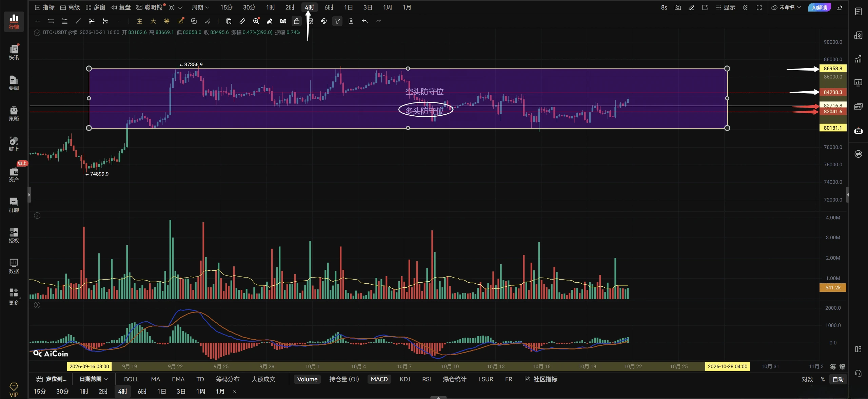Open the 未命名 layout dropdown
Screen dimensions: 868x399
point(786,7)
